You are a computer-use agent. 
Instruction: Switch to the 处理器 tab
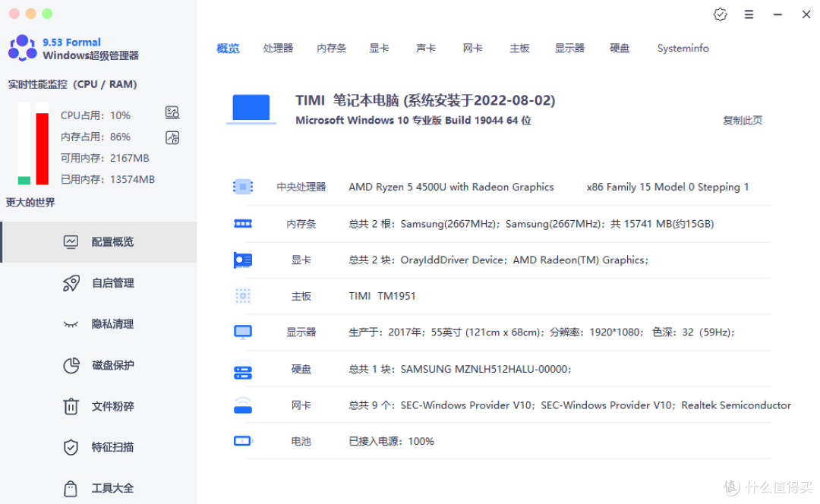click(278, 48)
